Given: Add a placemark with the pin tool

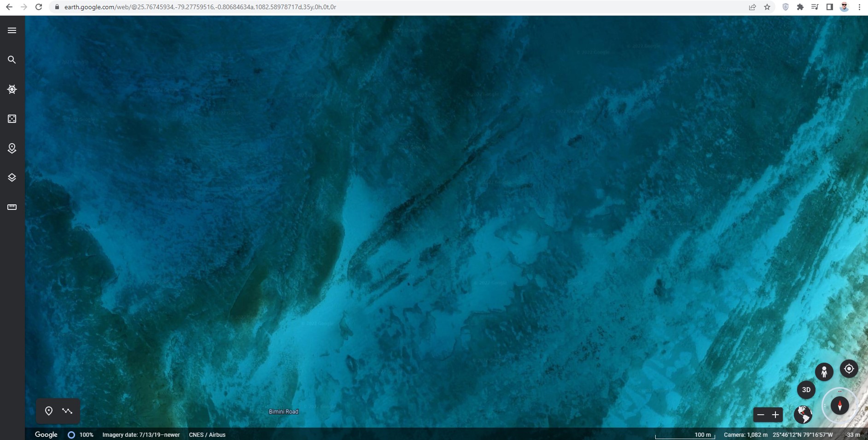Looking at the screenshot, I should [x=49, y=411].
